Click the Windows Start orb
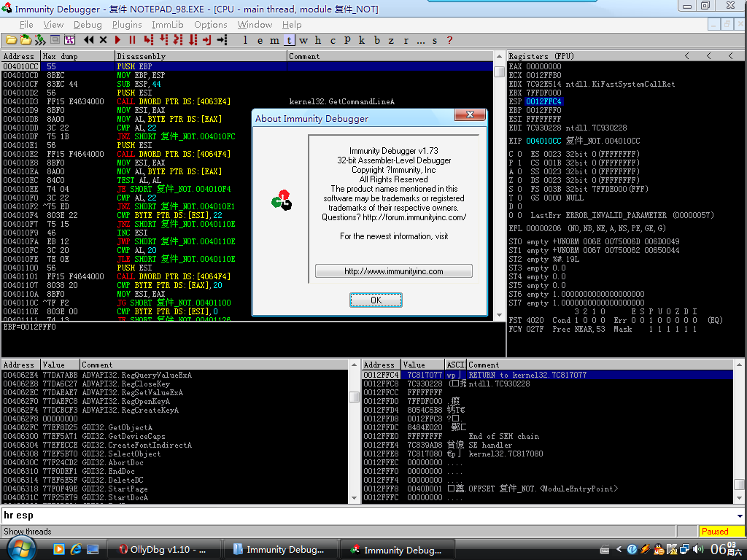747x560 pixels. pos(20,549)
